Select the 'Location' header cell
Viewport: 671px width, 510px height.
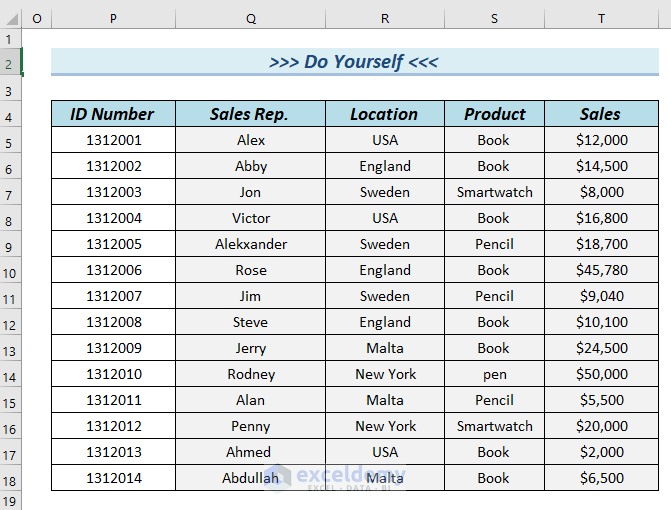click(x=384, y=114)
